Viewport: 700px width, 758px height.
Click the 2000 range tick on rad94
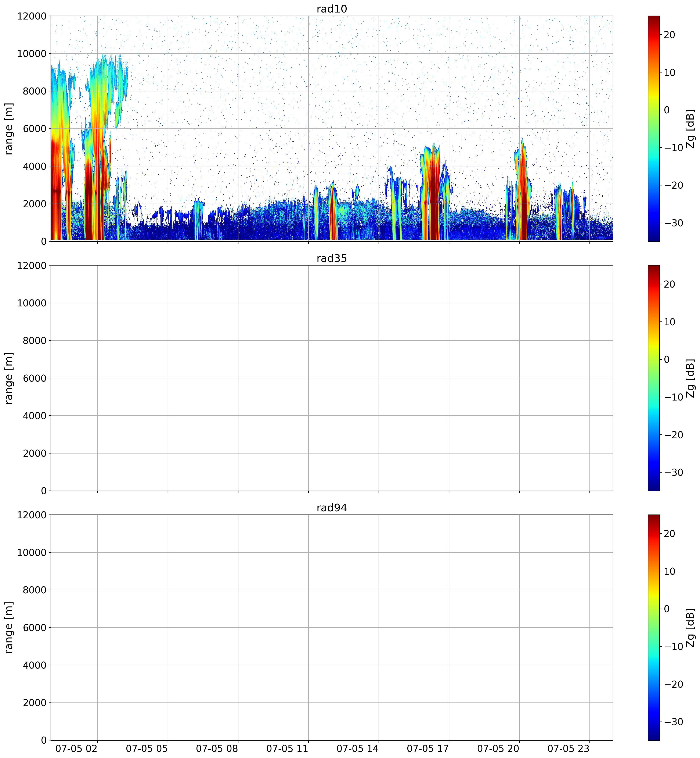click(35, 703)
